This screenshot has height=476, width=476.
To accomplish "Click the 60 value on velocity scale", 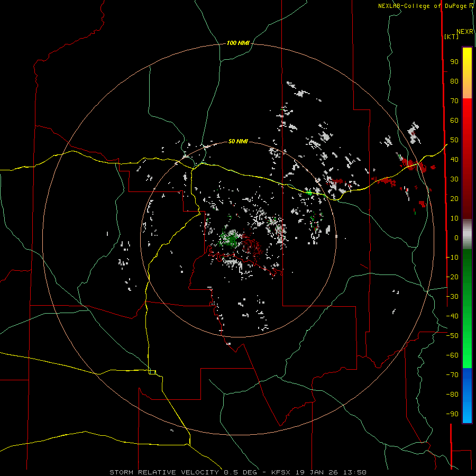I will coord(454,121).
